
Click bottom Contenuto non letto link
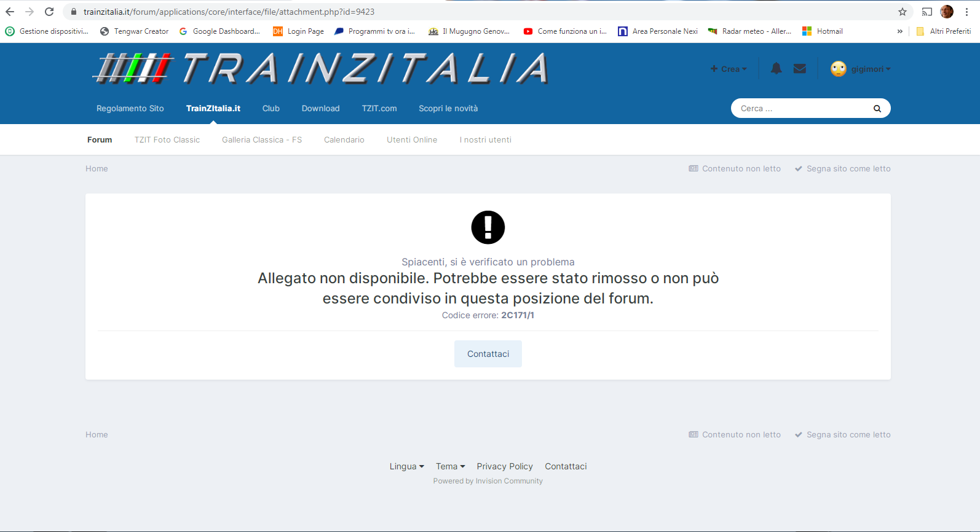pyautogui.click(x=735, y=434)
